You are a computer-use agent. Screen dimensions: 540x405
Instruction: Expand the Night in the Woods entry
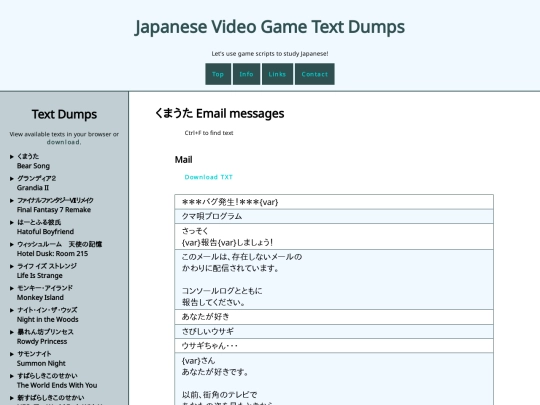pos(12,310)
